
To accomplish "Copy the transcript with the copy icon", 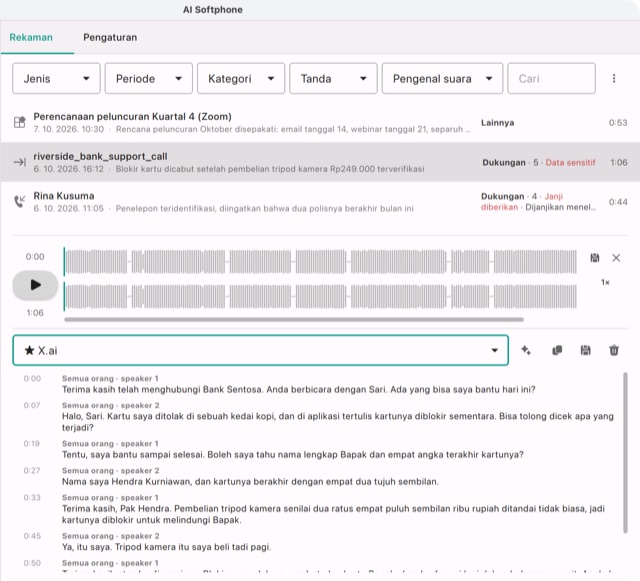I will (557, 350).
